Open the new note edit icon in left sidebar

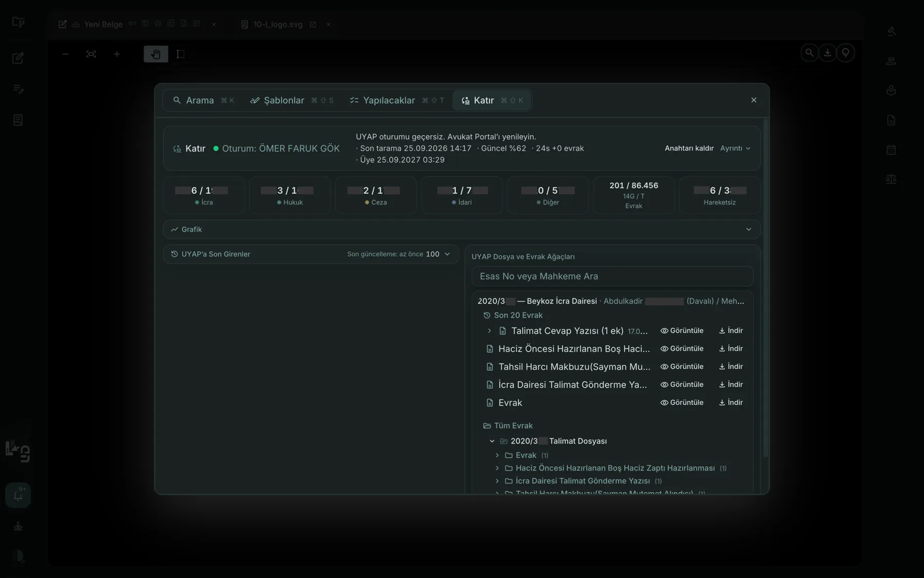pos(18,58)
